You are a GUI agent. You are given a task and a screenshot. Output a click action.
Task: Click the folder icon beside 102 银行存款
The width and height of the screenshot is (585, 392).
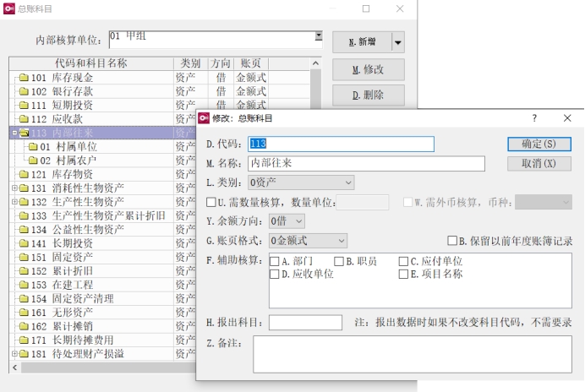point(24,91)
